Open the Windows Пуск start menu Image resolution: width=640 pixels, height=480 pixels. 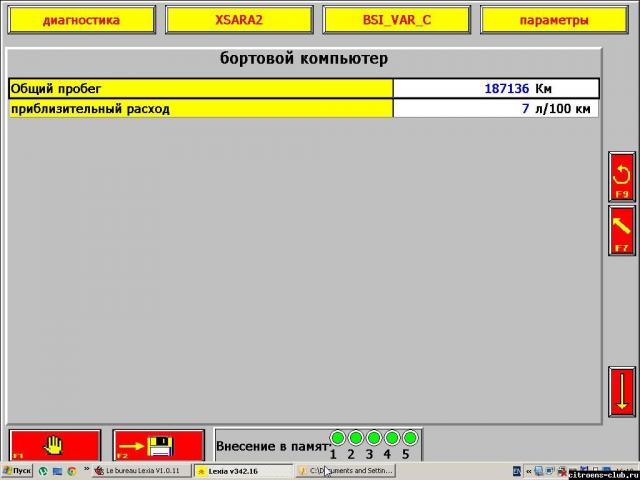17,470
